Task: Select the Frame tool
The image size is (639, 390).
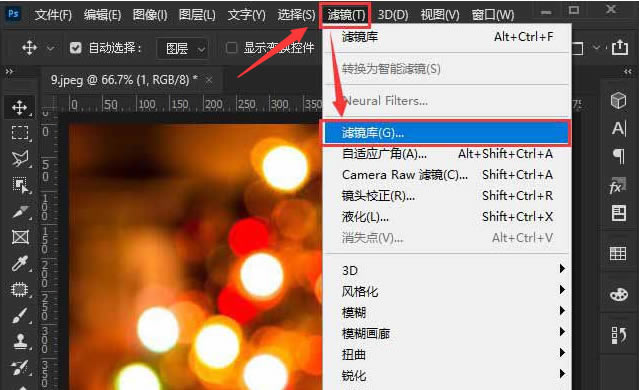Action: tap(20, 237)
